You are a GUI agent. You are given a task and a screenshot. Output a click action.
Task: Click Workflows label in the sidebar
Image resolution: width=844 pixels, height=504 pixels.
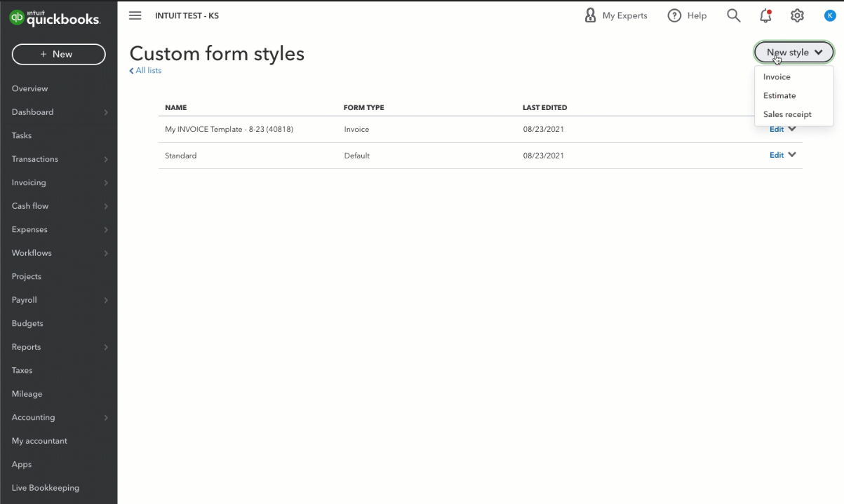tap(32, 253)
